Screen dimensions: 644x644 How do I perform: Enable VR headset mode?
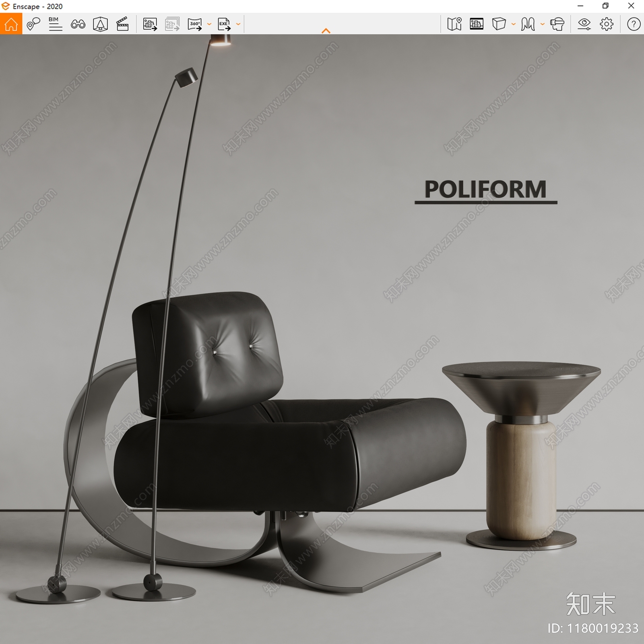(557, 24)
